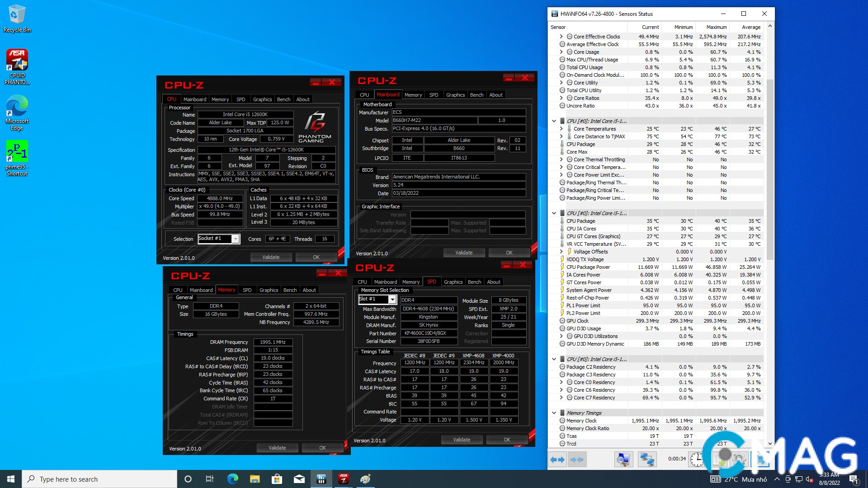Click Validate in the Mainboard window
868x488 pixels.
pyautogui.click(x=464, y=253)
